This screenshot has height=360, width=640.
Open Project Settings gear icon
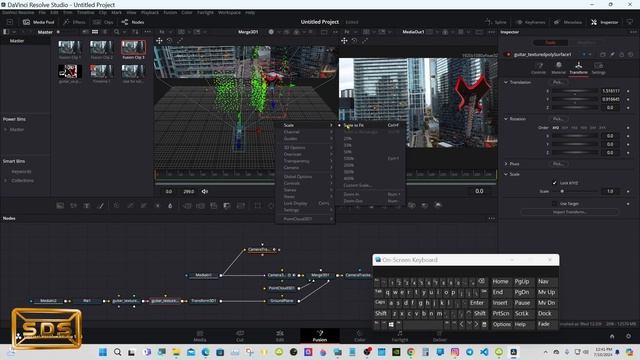629,336
